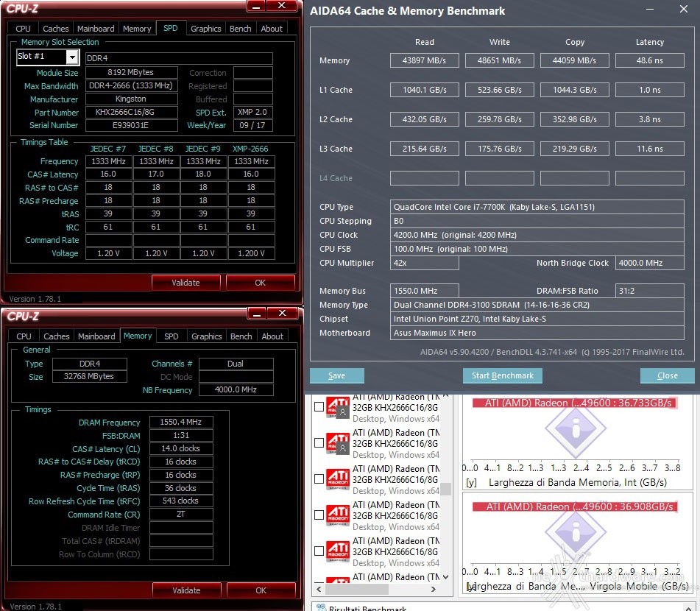Open the Mainboard tab in the CPU-Z SPD window
Image resolution: width=700 pixels, height=611 pixels.
point(96,29)
